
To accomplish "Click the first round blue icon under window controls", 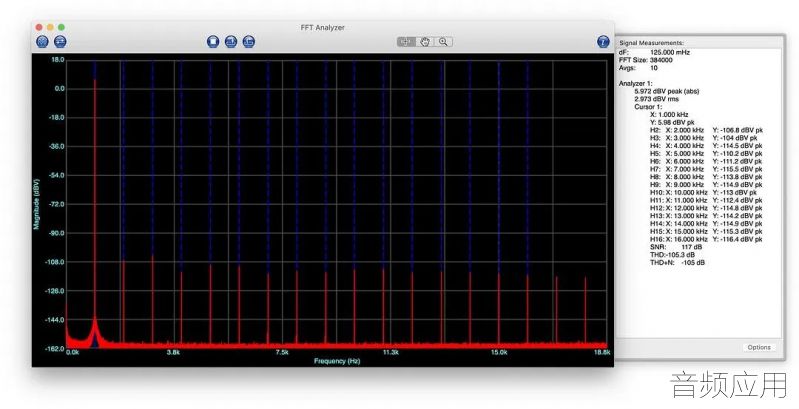I will click(43, 42).
